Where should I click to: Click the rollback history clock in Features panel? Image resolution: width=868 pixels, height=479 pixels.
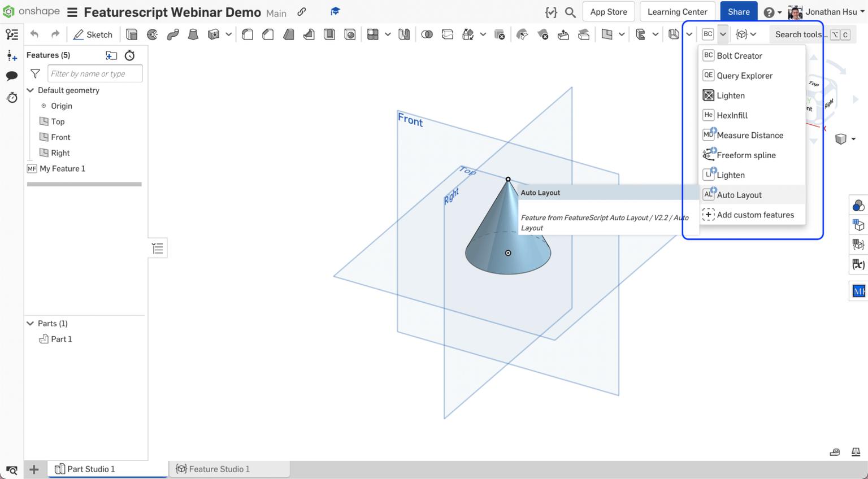(x=129, y=55)
